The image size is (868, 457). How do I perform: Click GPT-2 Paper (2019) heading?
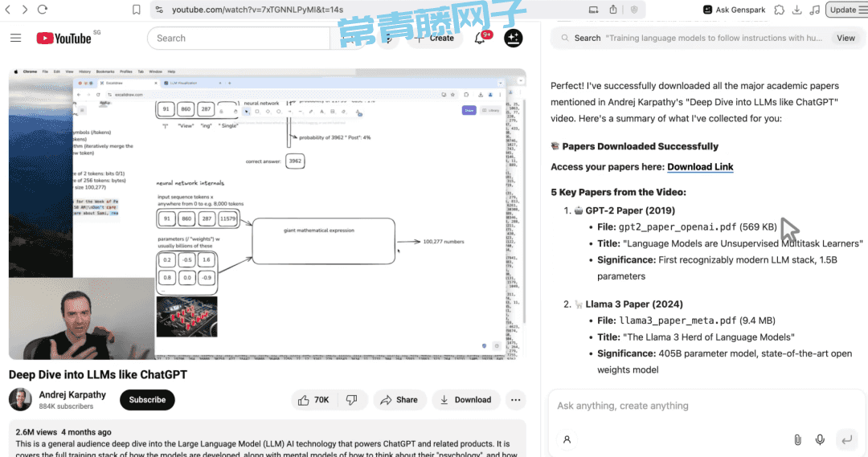point(630,210)
